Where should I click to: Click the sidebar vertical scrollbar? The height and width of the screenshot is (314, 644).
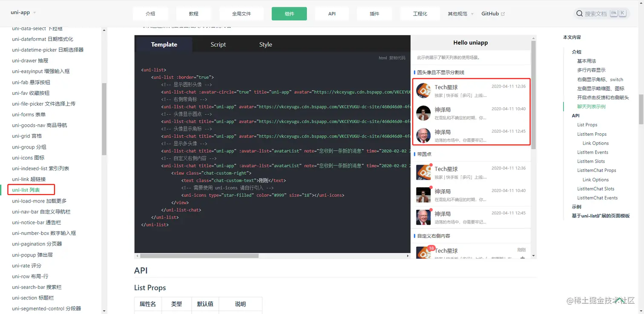pos(103,119)
